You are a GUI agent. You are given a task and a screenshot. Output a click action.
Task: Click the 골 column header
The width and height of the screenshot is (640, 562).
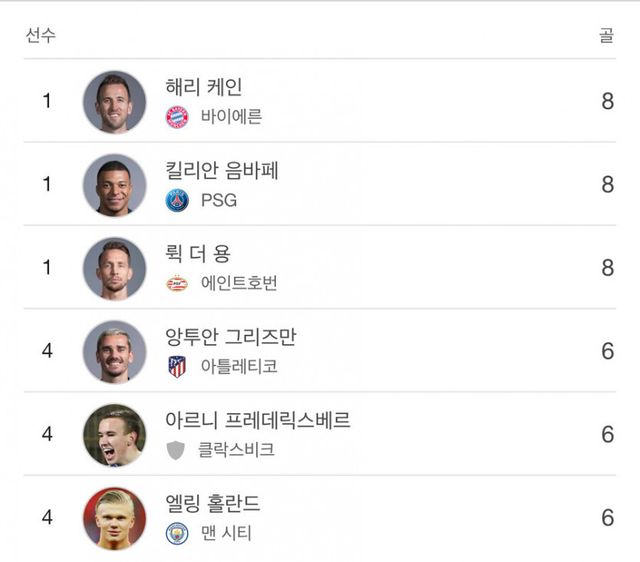[x=607, y=36]
